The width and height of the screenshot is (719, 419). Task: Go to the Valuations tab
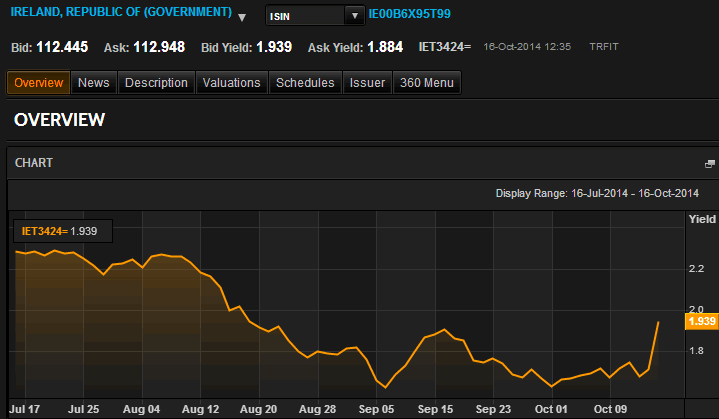pos(231,83)
